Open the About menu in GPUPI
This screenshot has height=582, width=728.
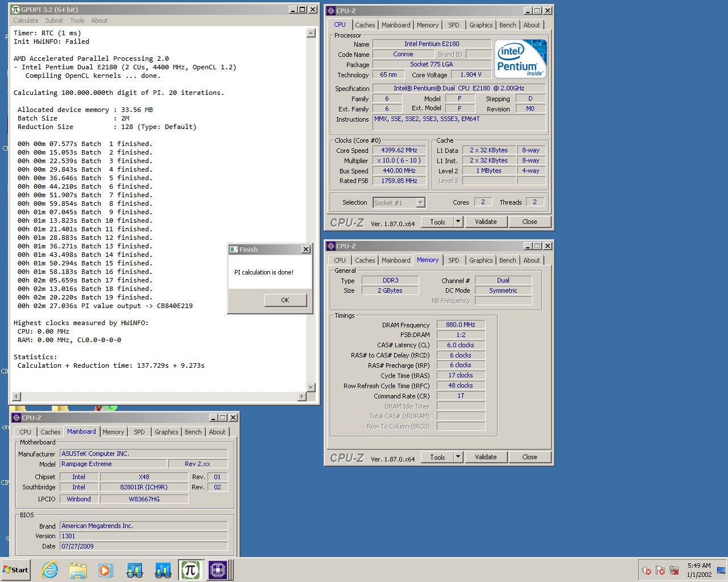click(100, 20)
